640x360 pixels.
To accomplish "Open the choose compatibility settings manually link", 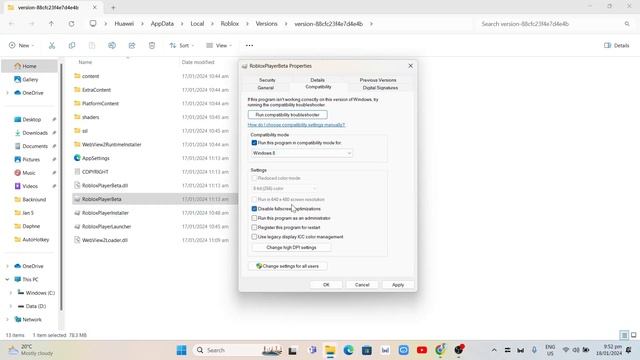I will (296, 125).
